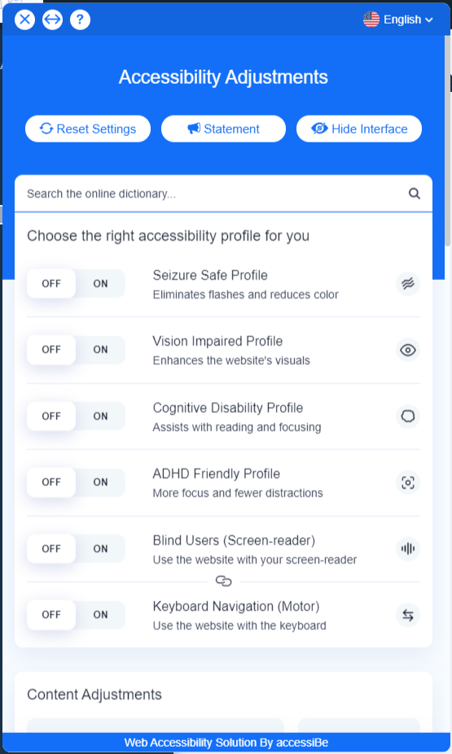Click the help question mark icon
Viewport: 452px width, 754px height.
[80, 20]
